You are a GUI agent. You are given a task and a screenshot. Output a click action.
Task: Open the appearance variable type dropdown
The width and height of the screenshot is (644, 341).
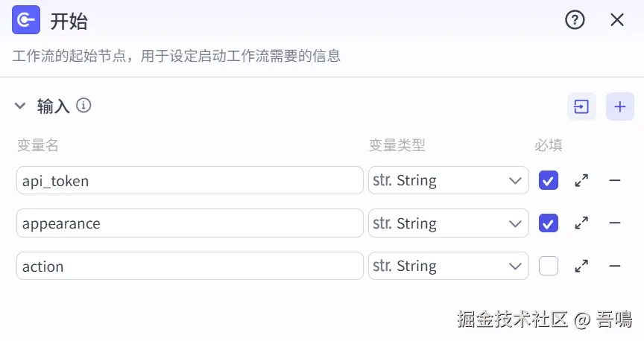tap(448, 223)
